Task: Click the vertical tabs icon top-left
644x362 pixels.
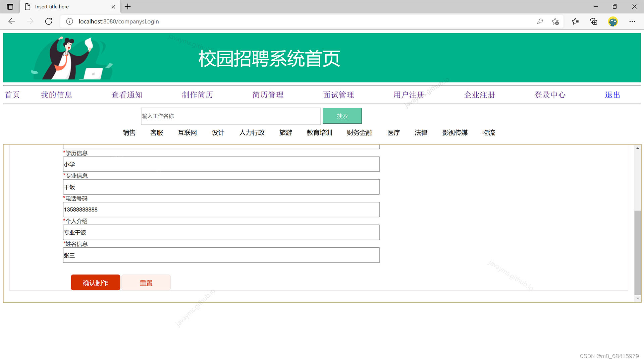Action: (x=10, y=7)
